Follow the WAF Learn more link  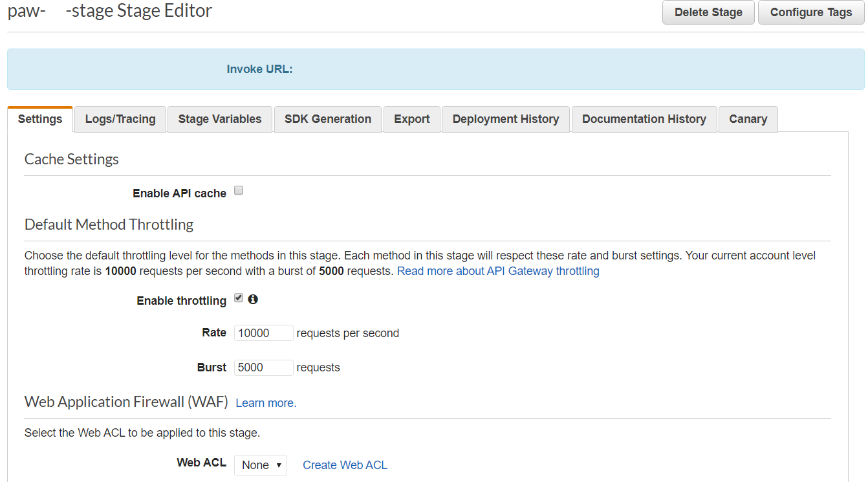pos(266,403)
